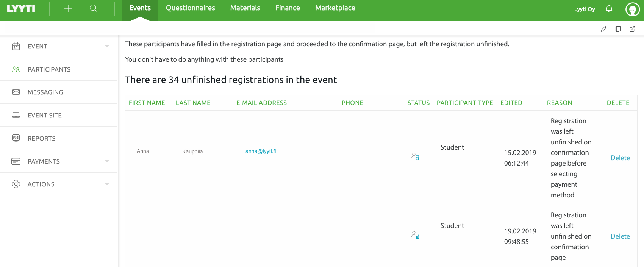Expand the PAYMENTS sidebar section arrow
The image size is (644, 267).
[x=107, y=161]
